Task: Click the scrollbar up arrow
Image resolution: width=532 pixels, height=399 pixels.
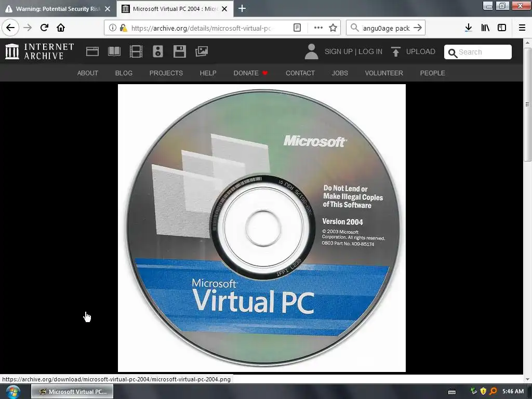Action: point(527,43)
